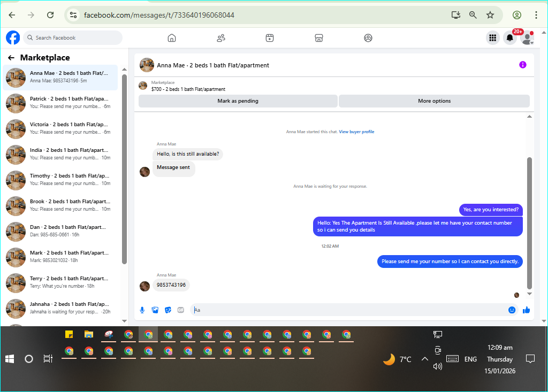Open the Terry conversation
This screenshot has height=392, width=548.
click(60, 283)
